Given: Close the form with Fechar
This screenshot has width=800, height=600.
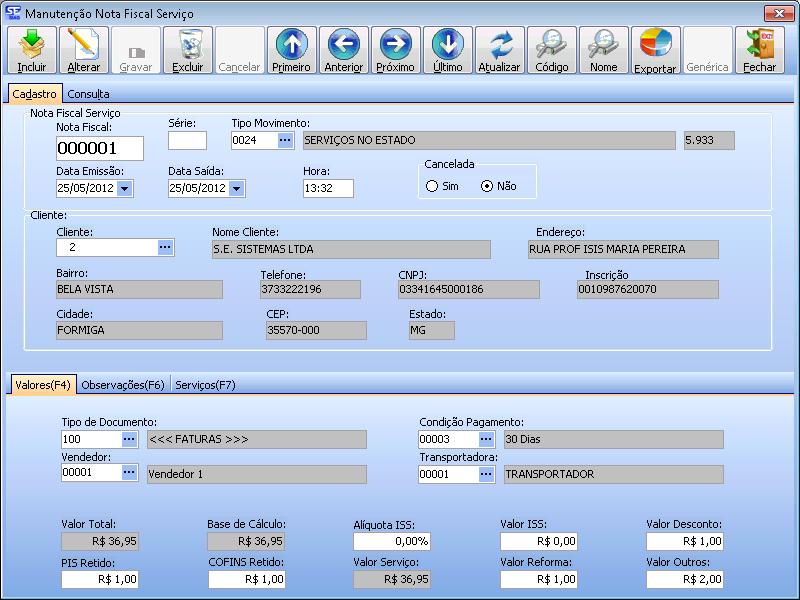Looking at the screenshot, I should point(759,50).
